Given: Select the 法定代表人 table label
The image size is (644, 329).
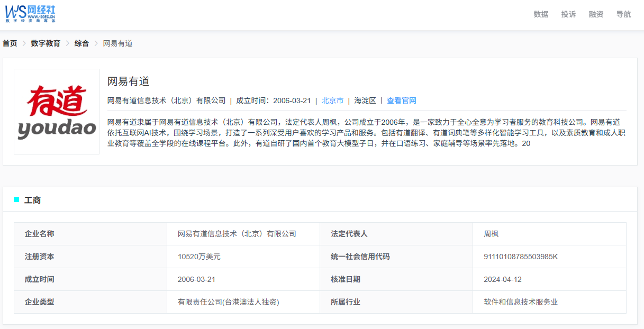Looking at the screenshot, I should click(349, 234).
